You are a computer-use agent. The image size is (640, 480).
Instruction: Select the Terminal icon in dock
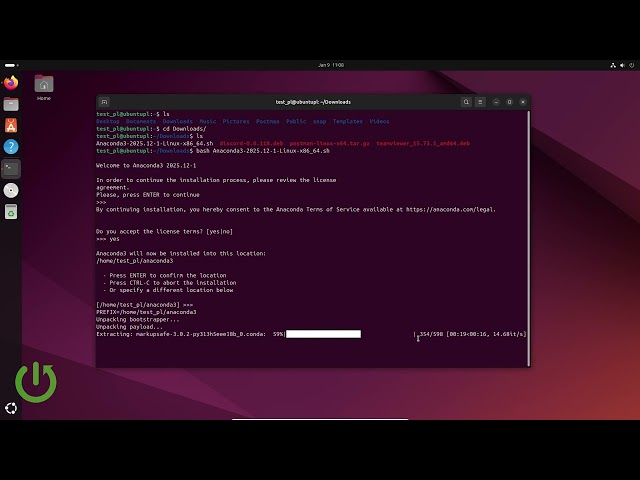11,169
